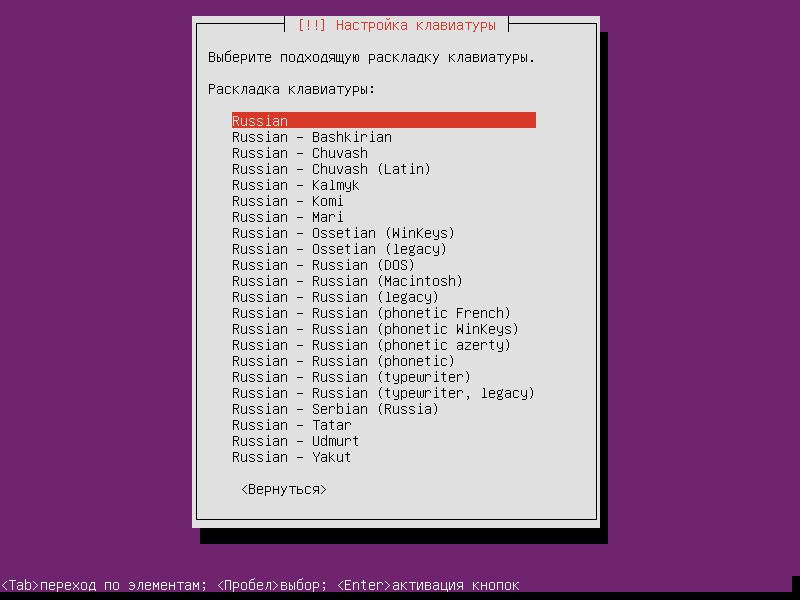This screenshot has width=800, height=600.
Task: Select the highlighted Russian layout
Action: point(300,120)
